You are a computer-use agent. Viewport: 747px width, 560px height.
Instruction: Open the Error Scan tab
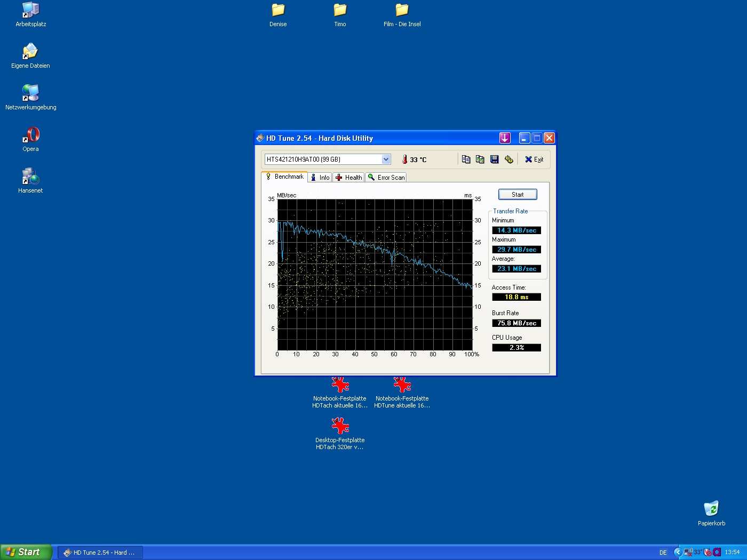[386, 178]
